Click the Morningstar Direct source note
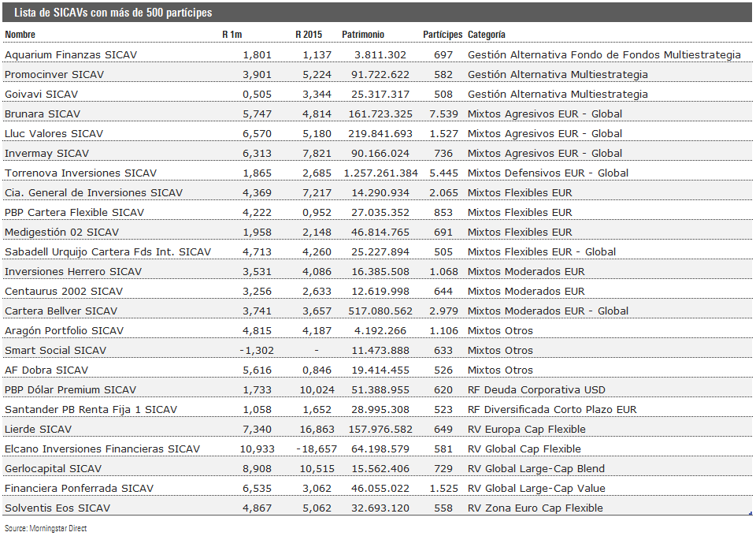 pyautogui.click(x=45, y=528)
